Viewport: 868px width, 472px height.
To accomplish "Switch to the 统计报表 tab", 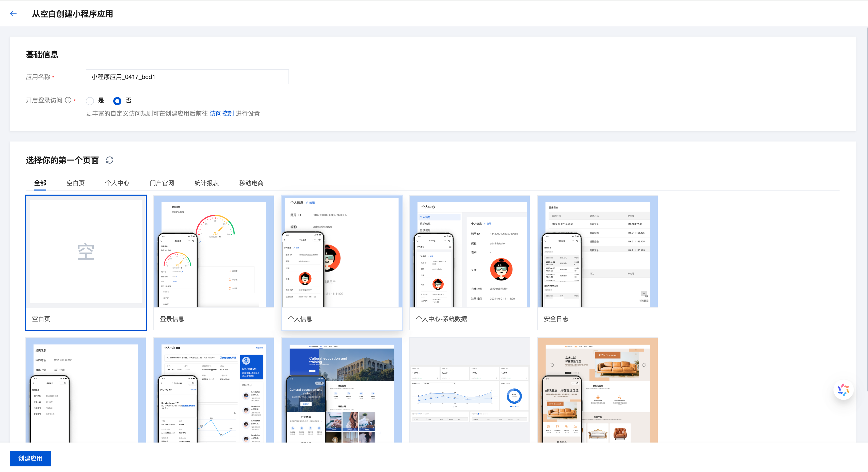I will pos(206,183).
